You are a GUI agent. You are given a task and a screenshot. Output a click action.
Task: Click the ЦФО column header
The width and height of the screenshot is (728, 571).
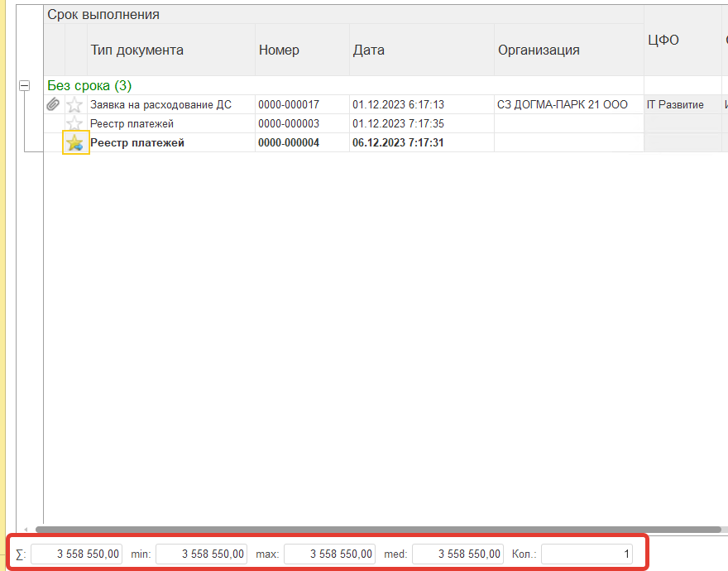point(663,40)
